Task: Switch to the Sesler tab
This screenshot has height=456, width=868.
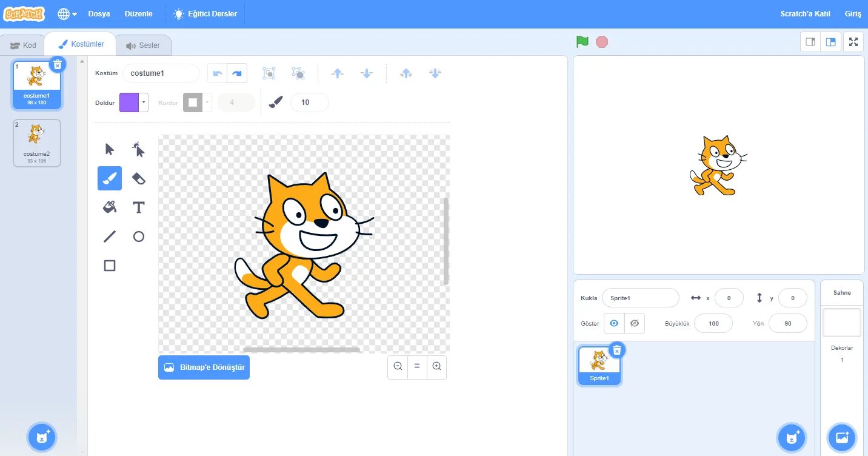Action: [x=143, y=45]
